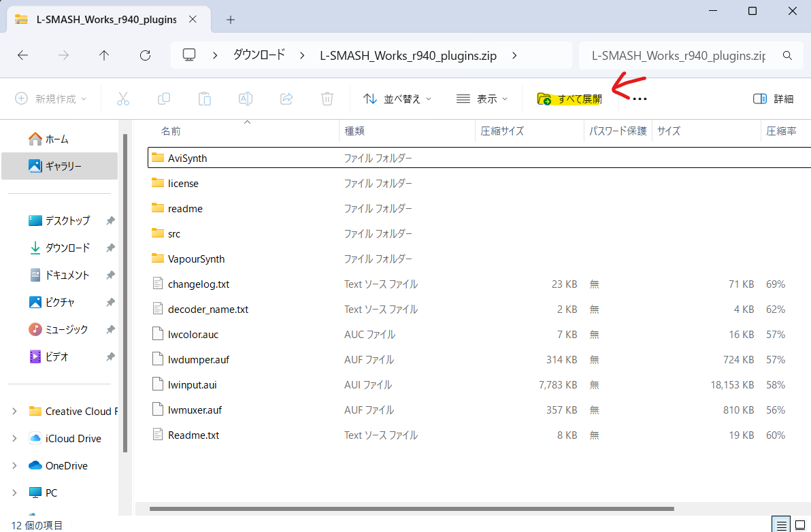Viewport: 811px width, 532px height.
Task: Click the search magnifier icon
Action: pos(787,55)
